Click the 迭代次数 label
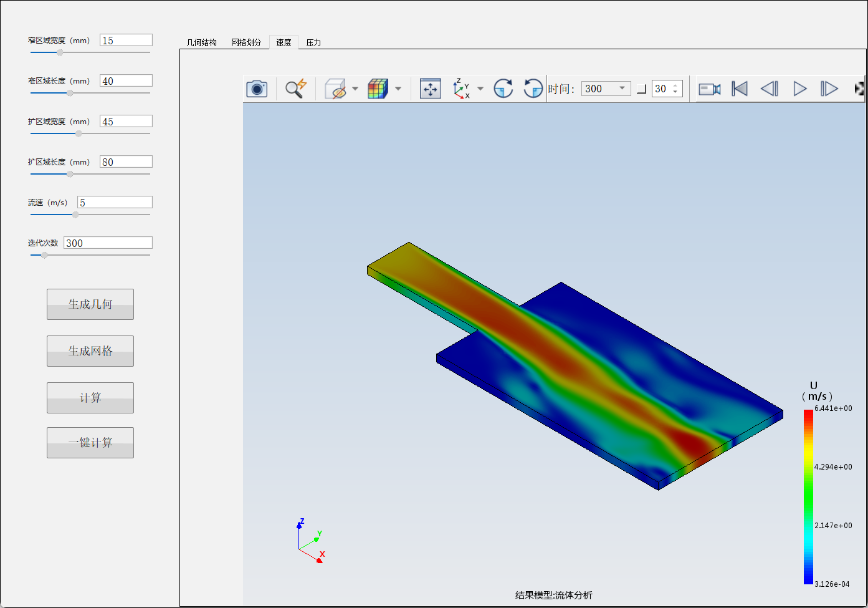This screenshot has height=608, width=868. click(x=43, y=243)
